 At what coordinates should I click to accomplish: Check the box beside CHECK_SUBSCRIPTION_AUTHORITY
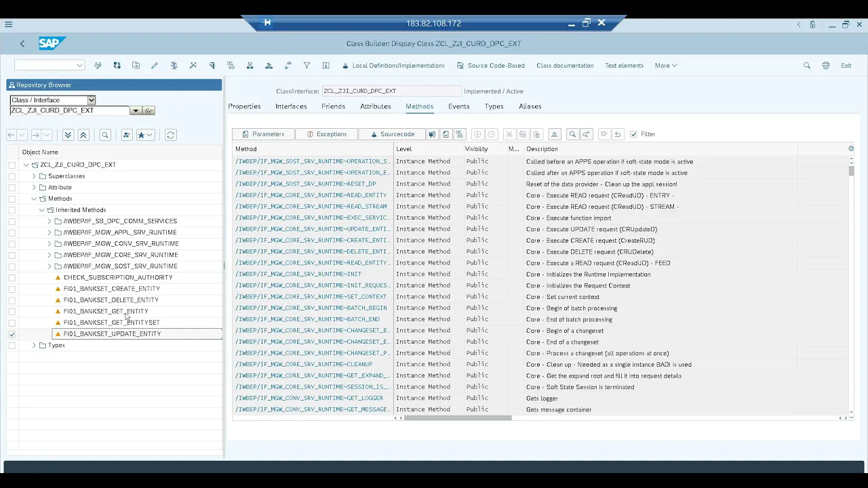point(12,278)
